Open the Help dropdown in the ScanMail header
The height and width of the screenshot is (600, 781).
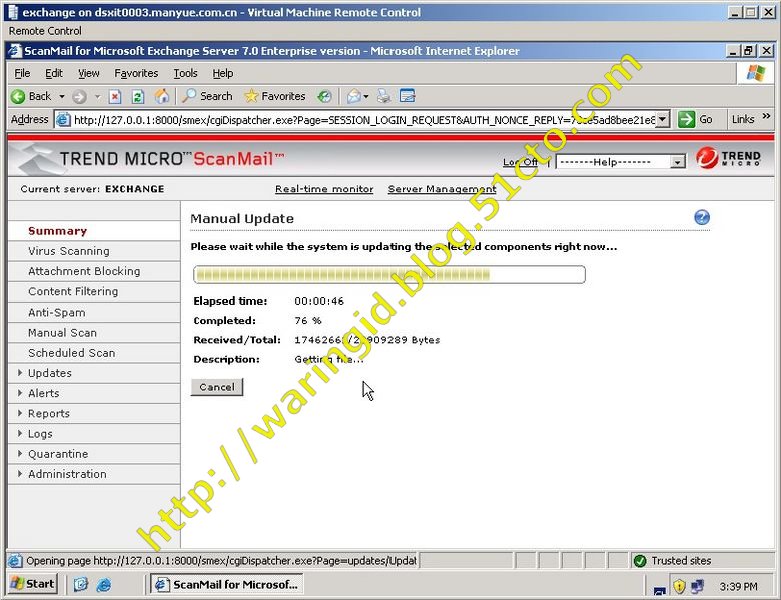620,162
